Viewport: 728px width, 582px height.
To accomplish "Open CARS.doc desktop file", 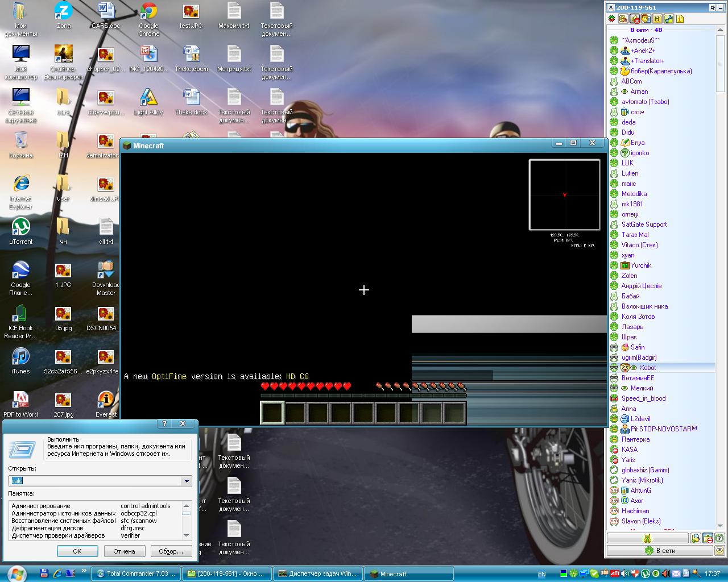I will coord(106,15).
